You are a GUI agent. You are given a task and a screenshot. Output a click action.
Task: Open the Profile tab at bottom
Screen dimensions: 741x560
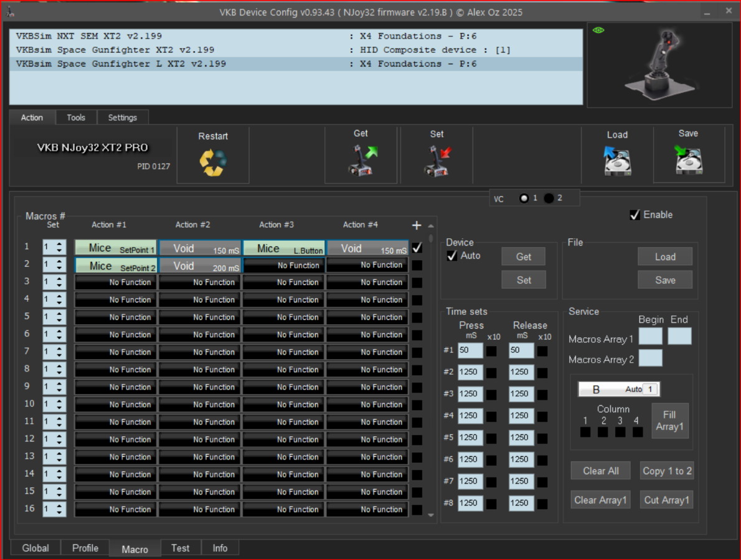pyautogui.click(x=85, y=548)
